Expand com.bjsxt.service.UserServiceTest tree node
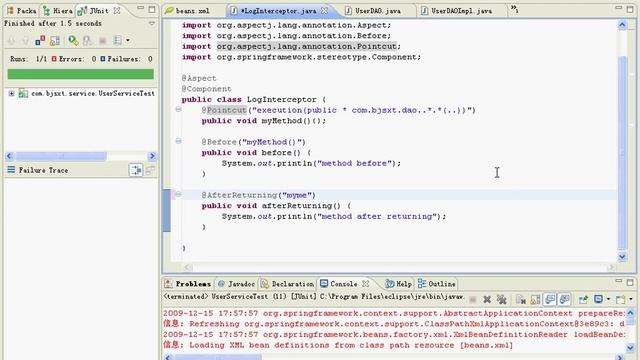The width and height of the screenshot is (640, 360). 11,93
